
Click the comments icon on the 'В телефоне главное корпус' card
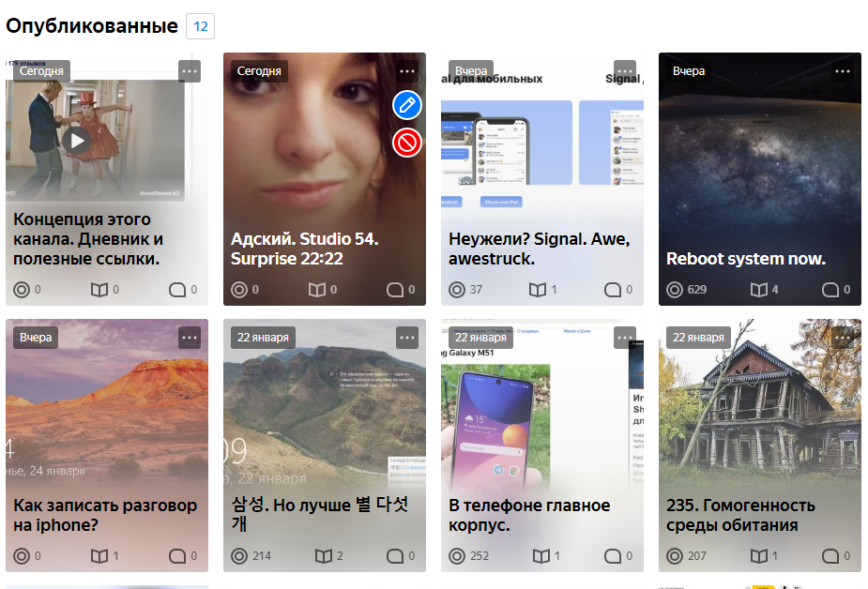pos(612,556)
